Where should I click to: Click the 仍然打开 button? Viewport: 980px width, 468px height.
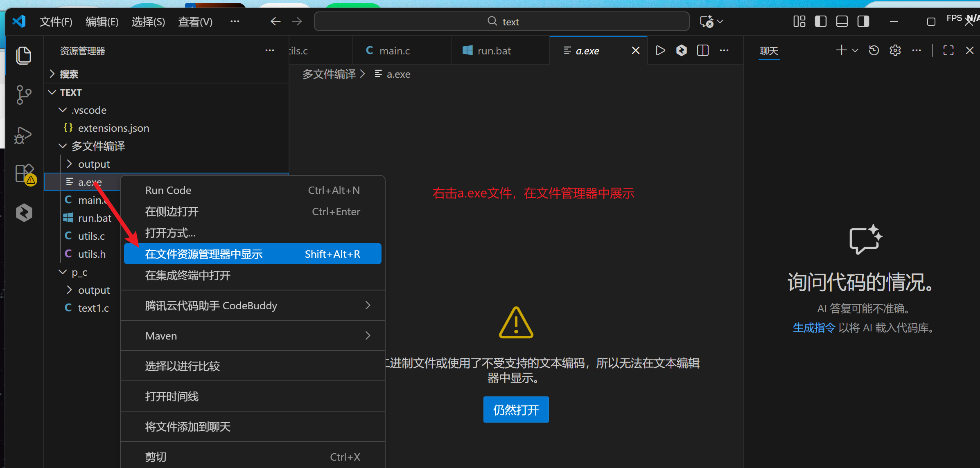(x=516, y=409)
